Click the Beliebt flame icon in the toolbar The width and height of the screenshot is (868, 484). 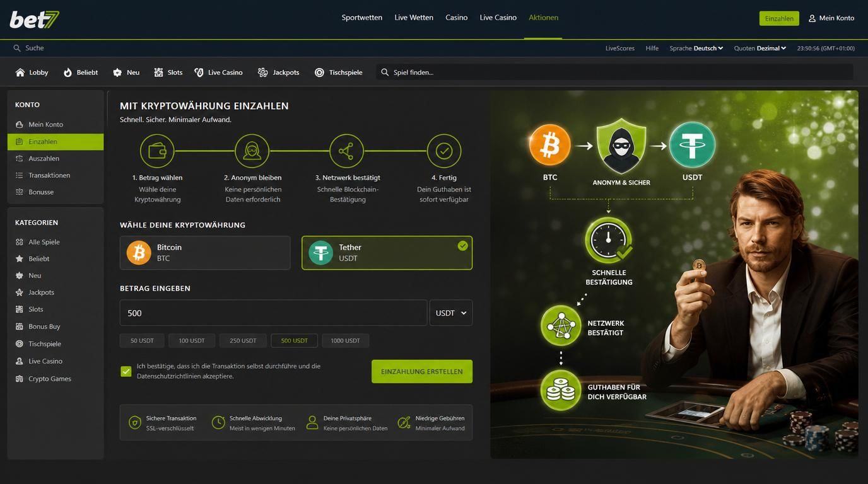point(67,72)
